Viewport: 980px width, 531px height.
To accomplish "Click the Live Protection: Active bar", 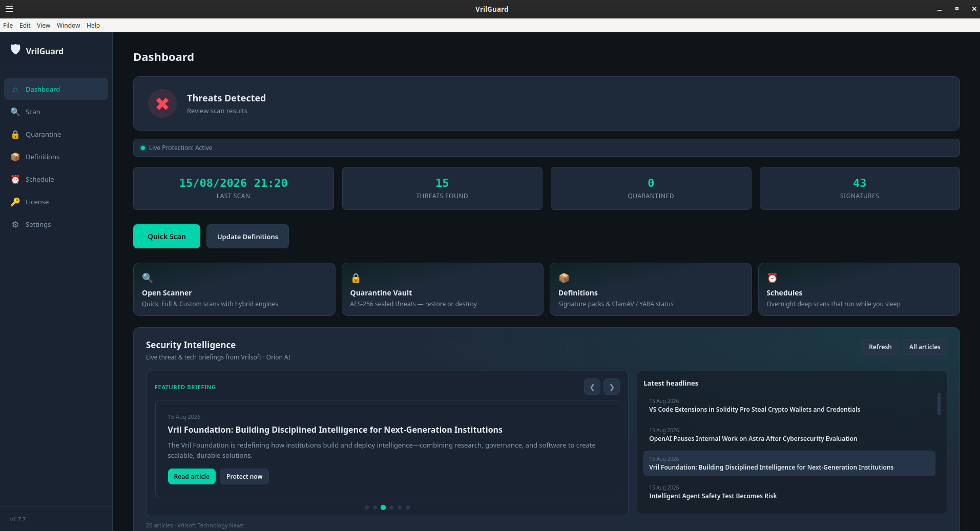I will pyautogui.click(x=547, y=148).
